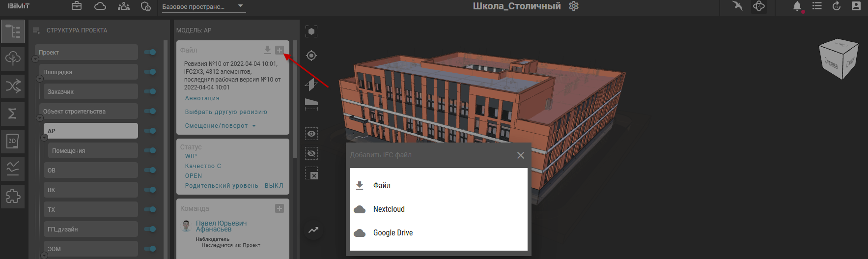Collapse the Объект строительства tree node
The height and width of the screenshot is (259, 868).
pyautogui.click(x=40, y=118)
